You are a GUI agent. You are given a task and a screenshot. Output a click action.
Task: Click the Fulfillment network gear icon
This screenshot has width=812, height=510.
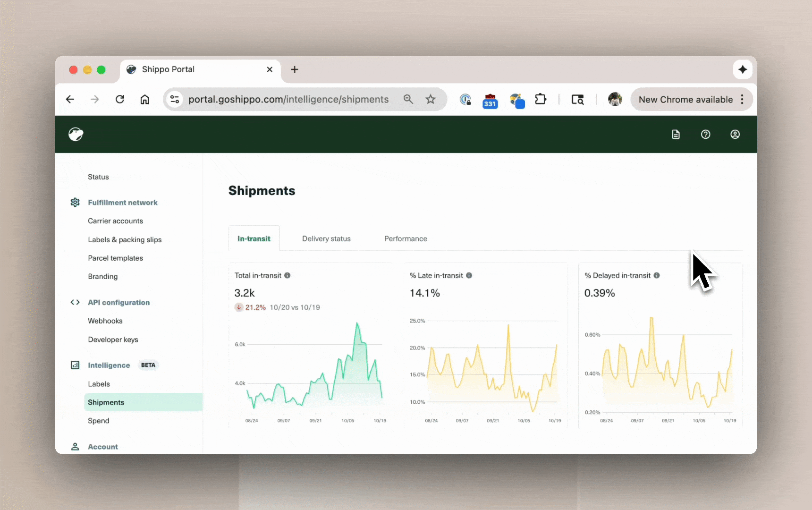(x=75, y=203)
